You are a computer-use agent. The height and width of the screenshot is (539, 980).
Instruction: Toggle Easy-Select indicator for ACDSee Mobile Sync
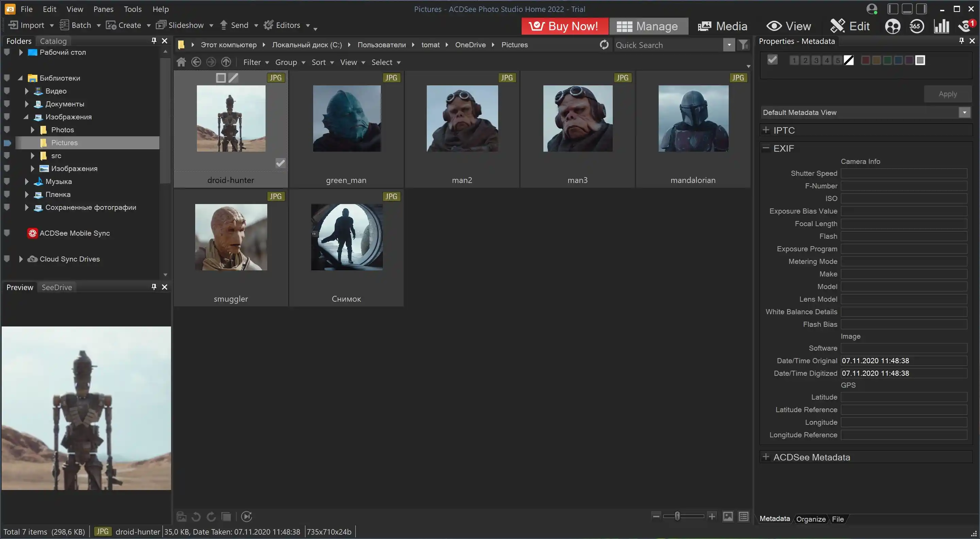pyautogui.click(x=6, y=233)
